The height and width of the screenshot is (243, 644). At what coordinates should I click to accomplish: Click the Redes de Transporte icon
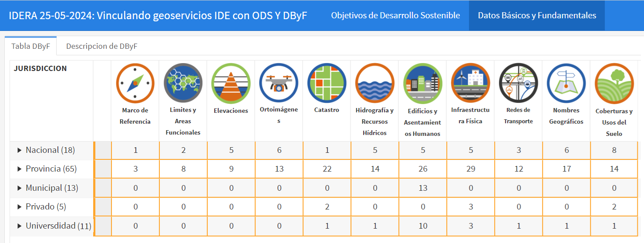pos(518,83)
